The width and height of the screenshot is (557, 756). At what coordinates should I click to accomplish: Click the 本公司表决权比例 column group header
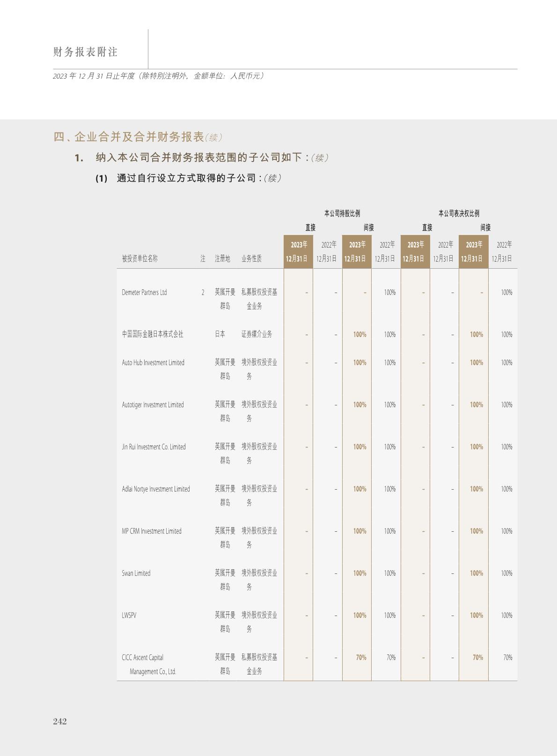[459, 213]
